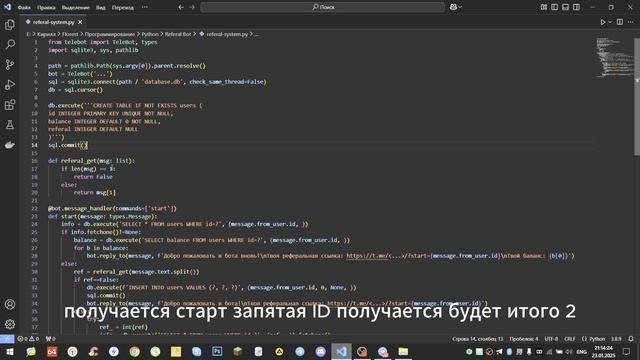Open the Выделение menu

point(76,7)
